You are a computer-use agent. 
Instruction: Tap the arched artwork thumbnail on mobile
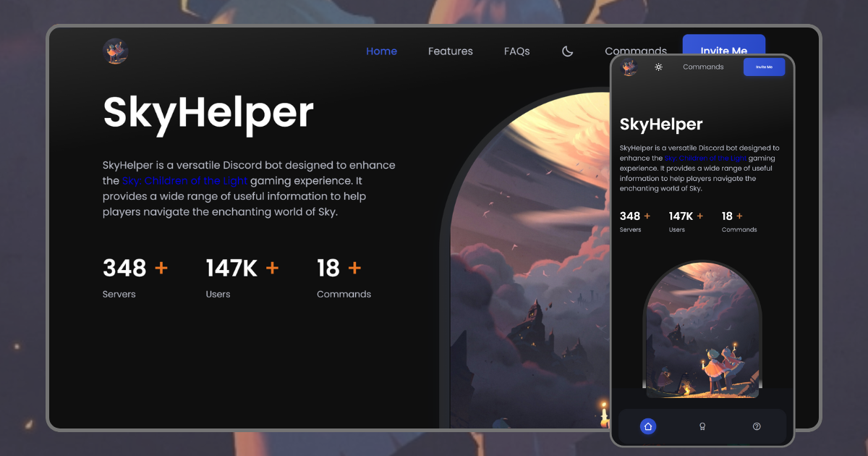click(x=702, y=329)
